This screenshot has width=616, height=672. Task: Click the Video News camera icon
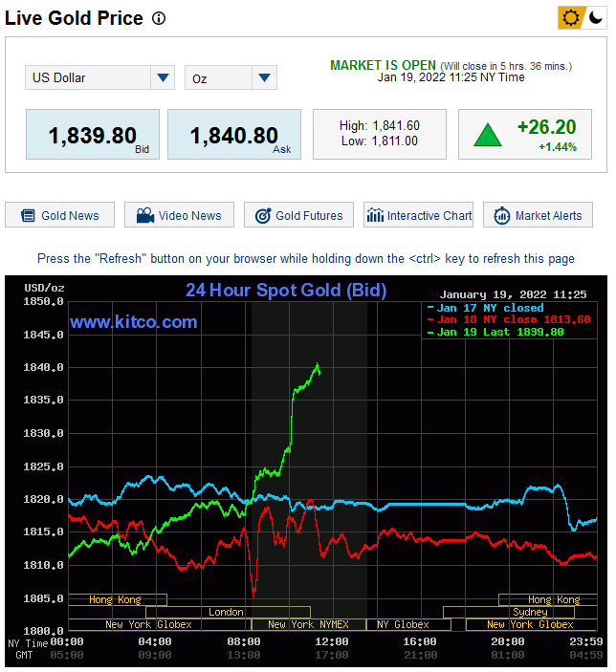click(x=145, y=215)
